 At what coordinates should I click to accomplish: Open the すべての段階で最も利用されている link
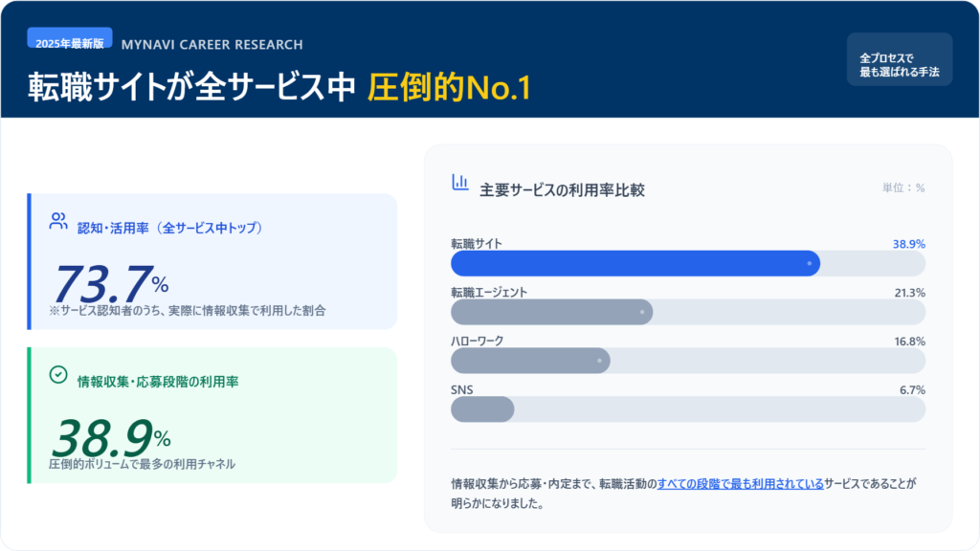(740, 484)
